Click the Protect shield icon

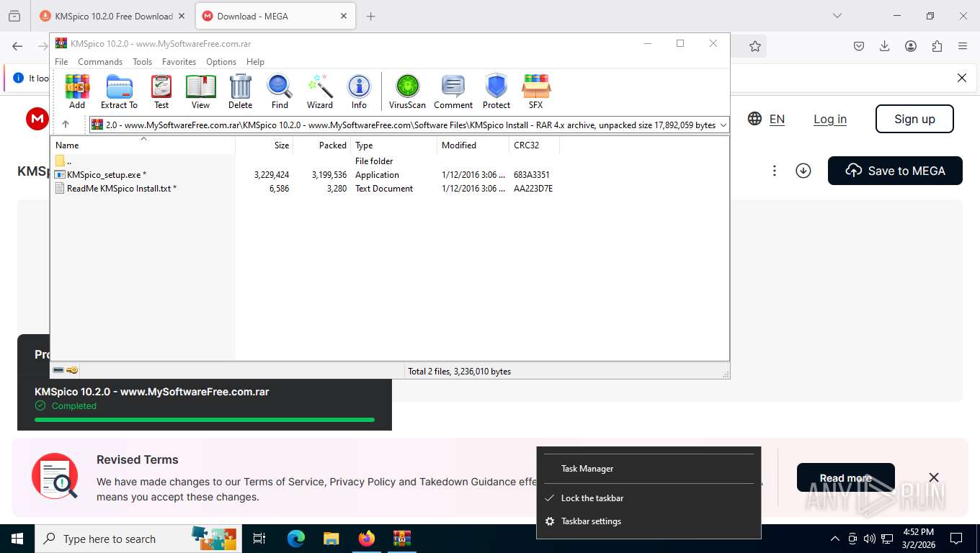click(x=496, y=91)
